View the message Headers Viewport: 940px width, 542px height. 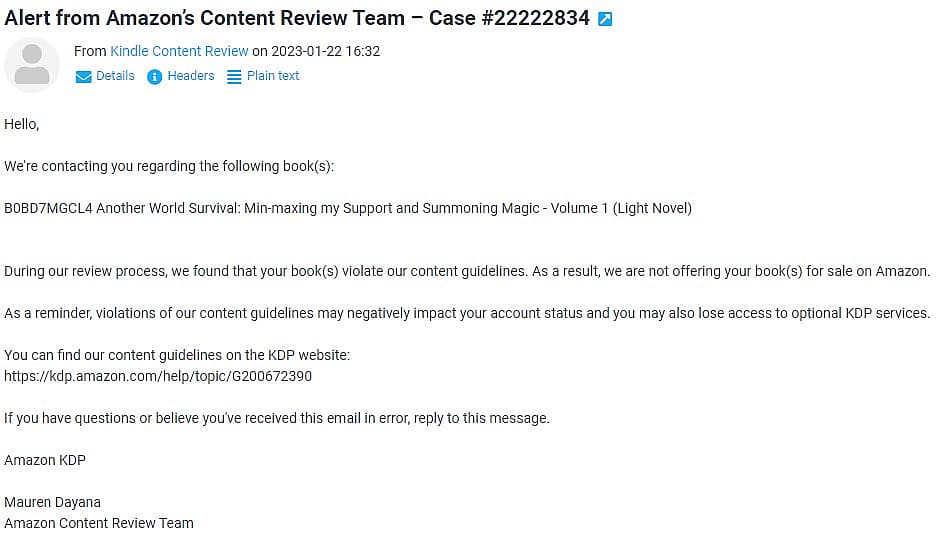(x=191, y=76)
